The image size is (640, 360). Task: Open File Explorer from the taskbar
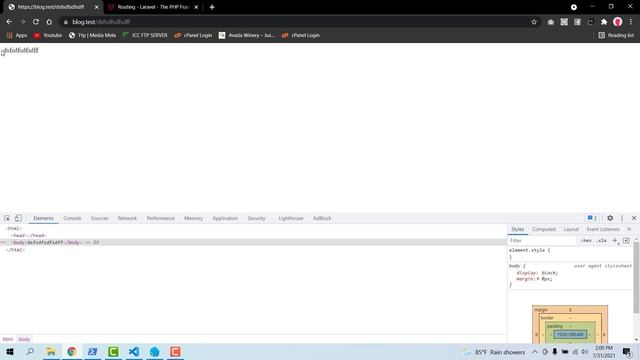(x=51, y=352)
